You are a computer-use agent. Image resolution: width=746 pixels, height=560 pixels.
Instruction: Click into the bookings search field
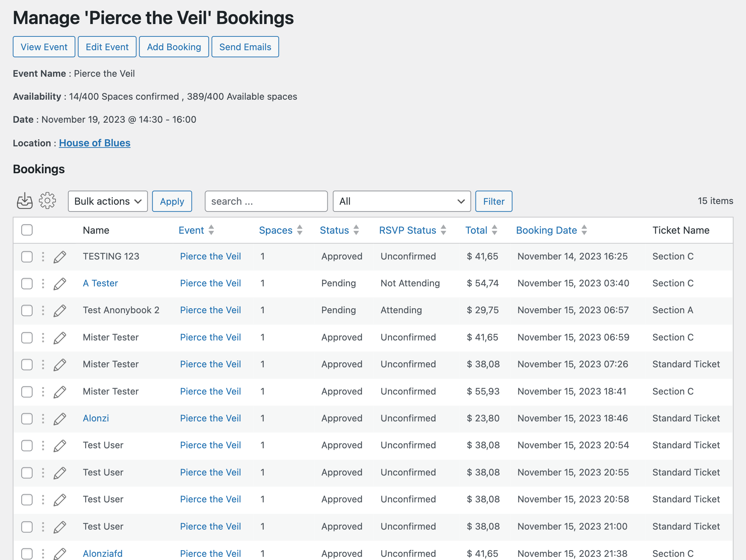pos(266,201)
